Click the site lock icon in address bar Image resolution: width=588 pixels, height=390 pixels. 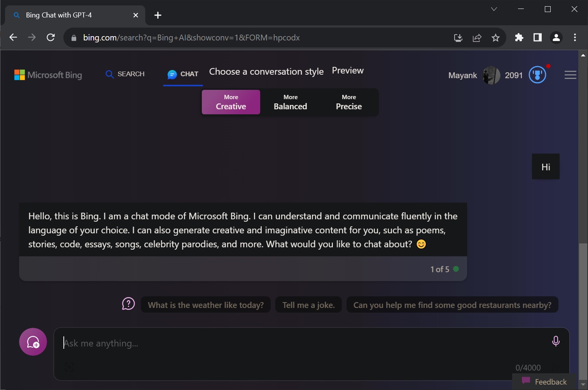tap(74, 38)
